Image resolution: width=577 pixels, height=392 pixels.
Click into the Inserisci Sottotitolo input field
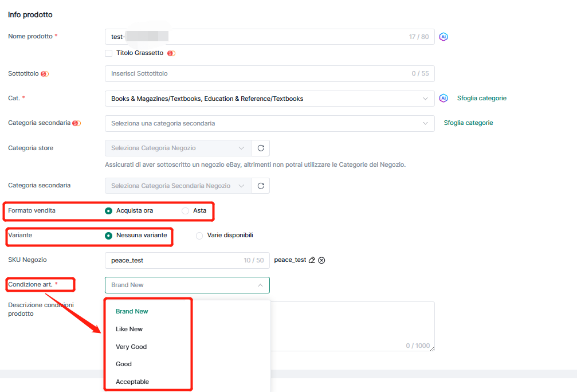258,74
